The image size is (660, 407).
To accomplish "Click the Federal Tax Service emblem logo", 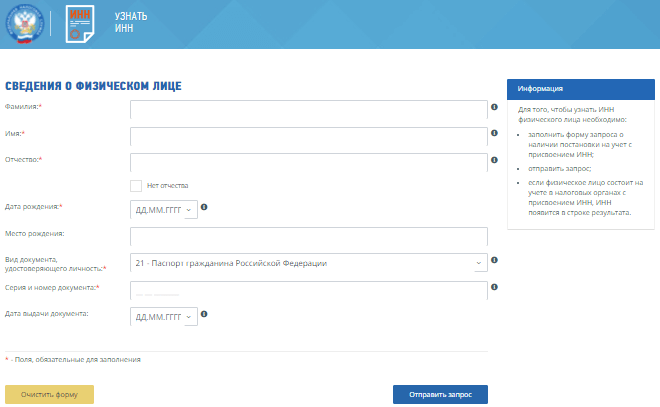I will click(x=25, y=25).
